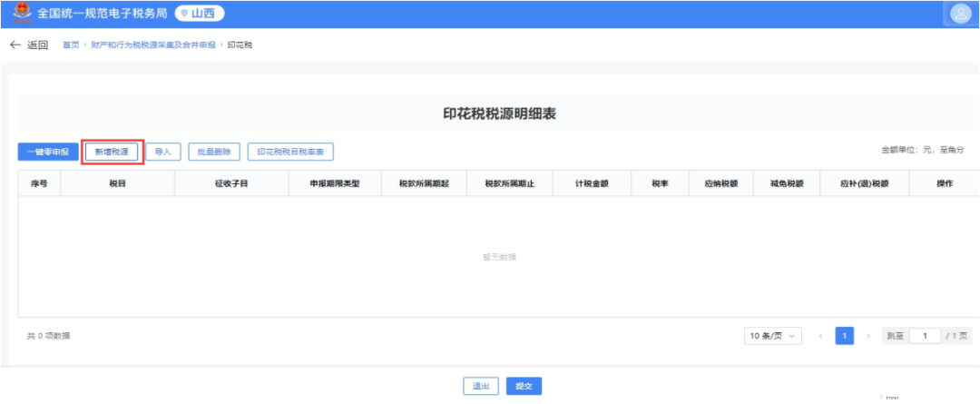Click the back arrow icon
Viewport: 980px width, 404px height.
pos(15,45)
